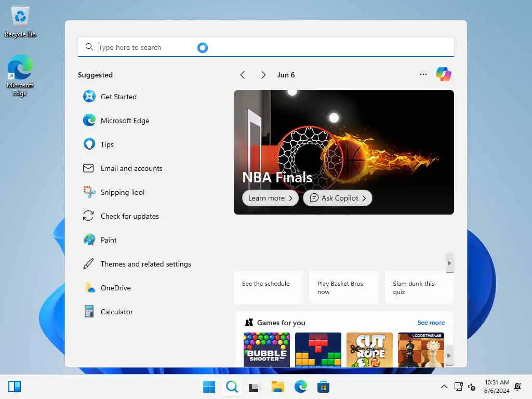Click the network status tray icon
The image size is (532, 399).
point(458,387)
